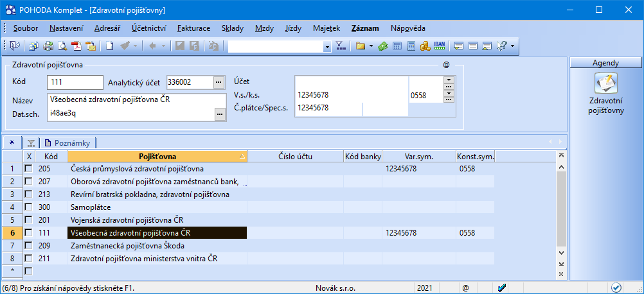Tick the checkbox for row 205 Česká průmyslová

pyautogui.click(x=28, y=169)
